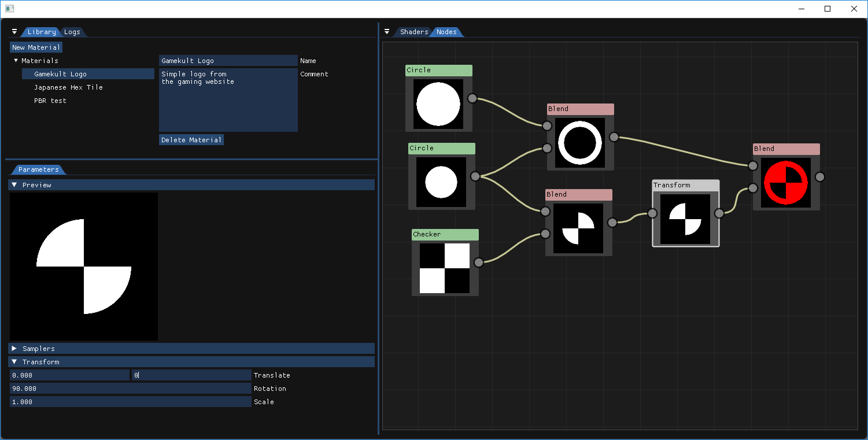Image resolution: width=868 pixels, height=440 pixels.
Task: Click the quarter-circle Blend node bottom input pin
Action: pyautogui.click(x=545, y=234)
